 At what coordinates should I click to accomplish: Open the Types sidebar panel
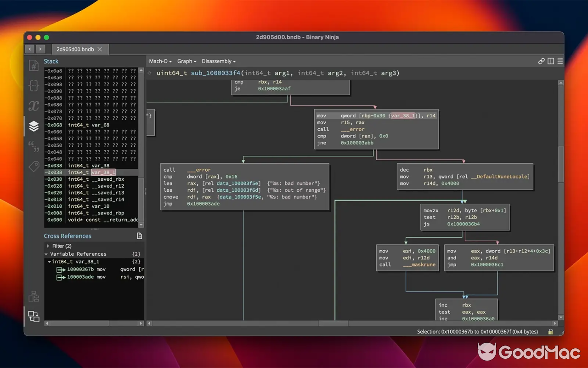click(x=34, y=86)
